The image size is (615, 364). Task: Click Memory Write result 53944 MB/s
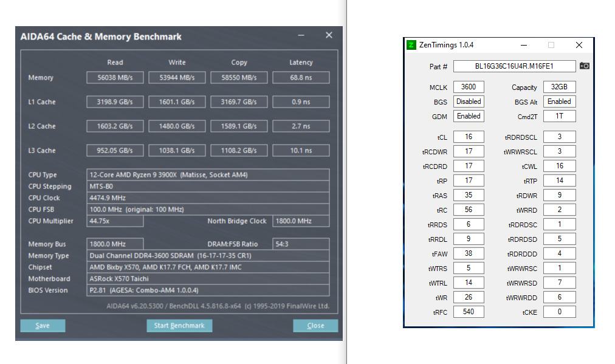pos(177,78)
